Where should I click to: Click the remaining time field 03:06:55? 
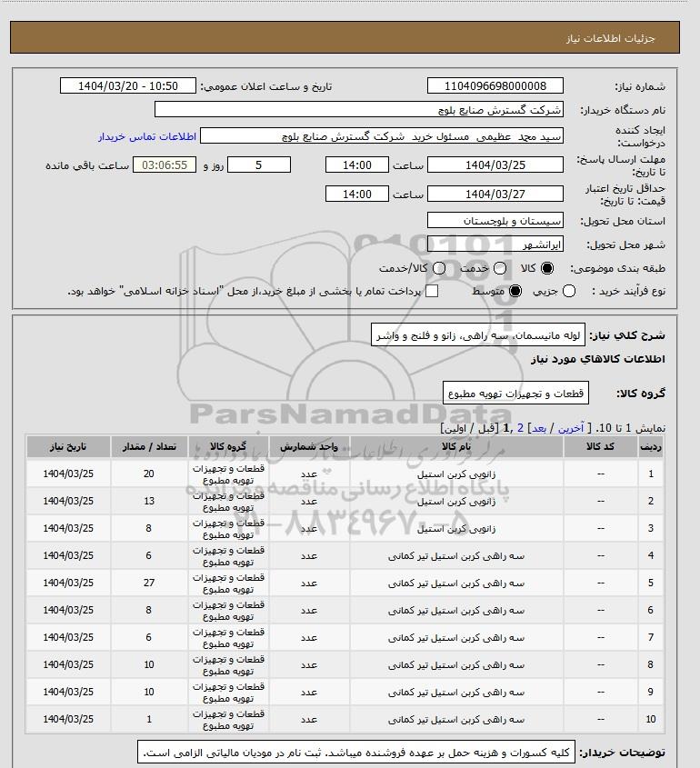[x=165, y=165]
